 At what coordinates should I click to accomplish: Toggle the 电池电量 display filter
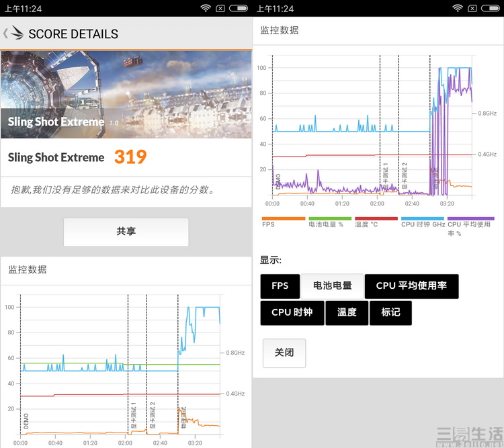(x=332, y=286)
